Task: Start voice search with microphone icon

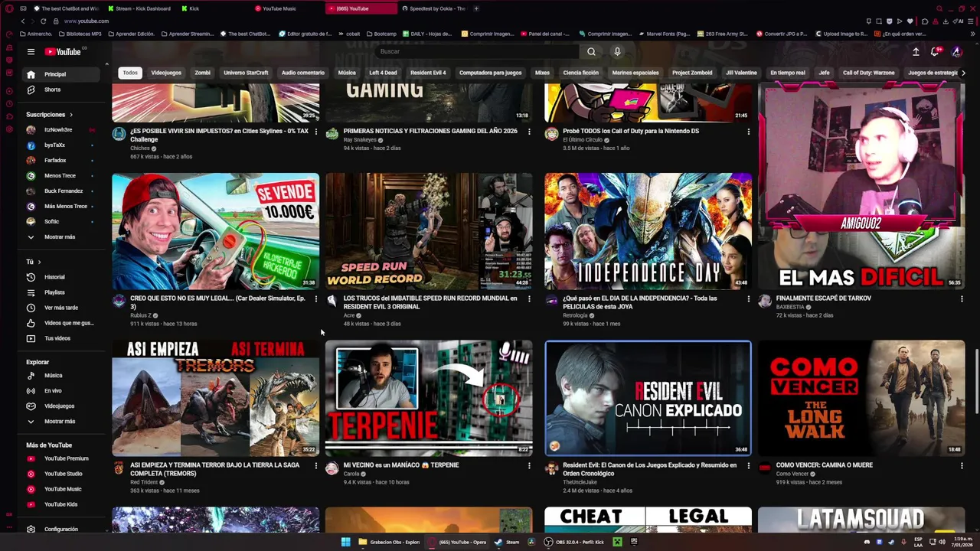Action: (617, 51)
